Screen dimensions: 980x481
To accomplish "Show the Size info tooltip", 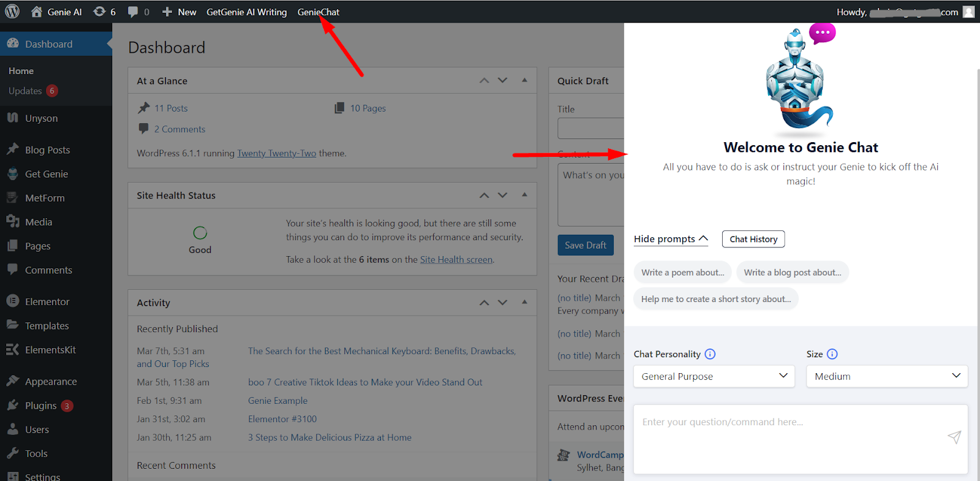I will point(832,354).
